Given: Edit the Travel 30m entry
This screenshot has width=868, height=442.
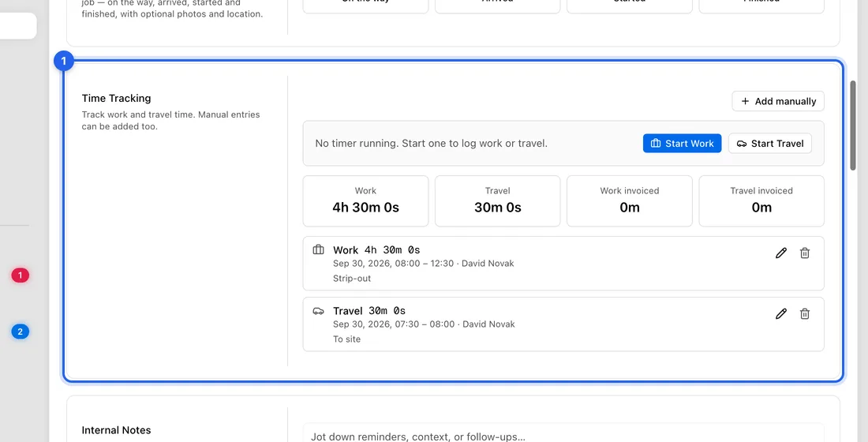Looking at the screenshot, I should pos(780,314).
